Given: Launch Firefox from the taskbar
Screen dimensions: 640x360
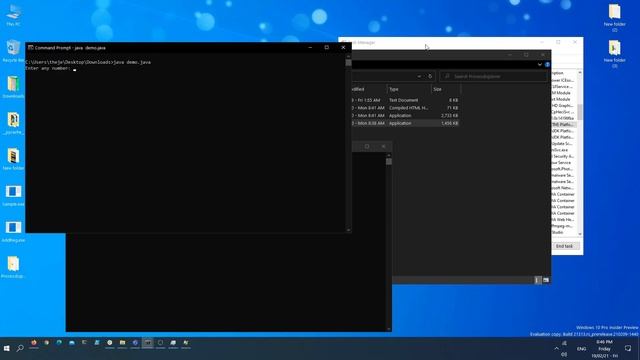Looking at the screenshot, I should [34, 343].
